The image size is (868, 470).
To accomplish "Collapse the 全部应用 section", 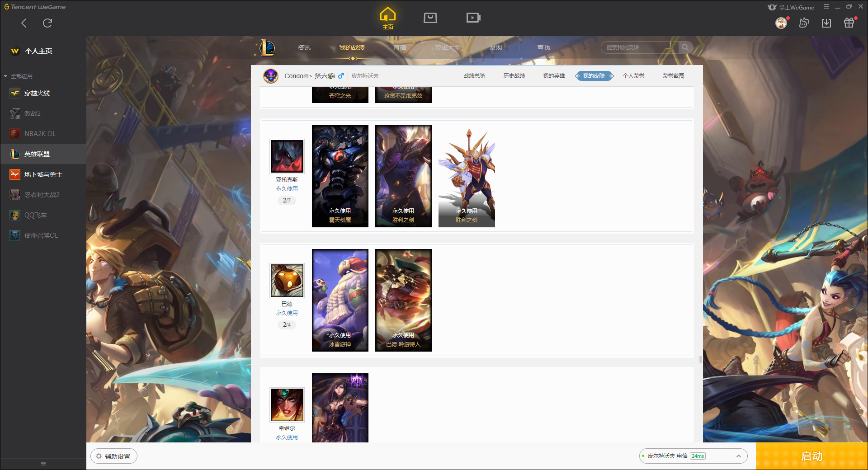I will pos(18,76).
